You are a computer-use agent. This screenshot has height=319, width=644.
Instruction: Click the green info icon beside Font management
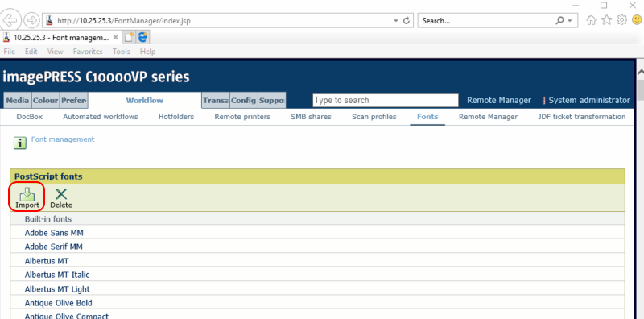[20, 143]
